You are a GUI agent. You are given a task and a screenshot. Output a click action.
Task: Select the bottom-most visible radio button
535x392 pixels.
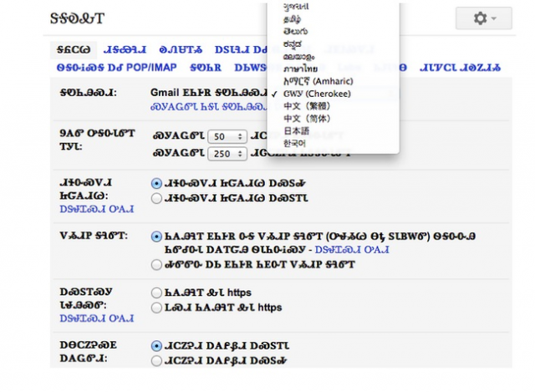156,360
